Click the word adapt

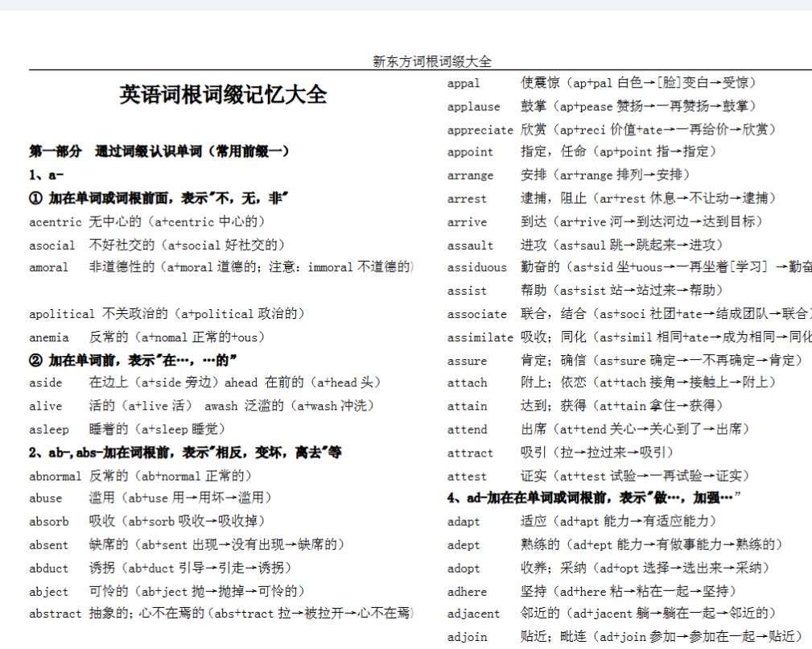464,522
